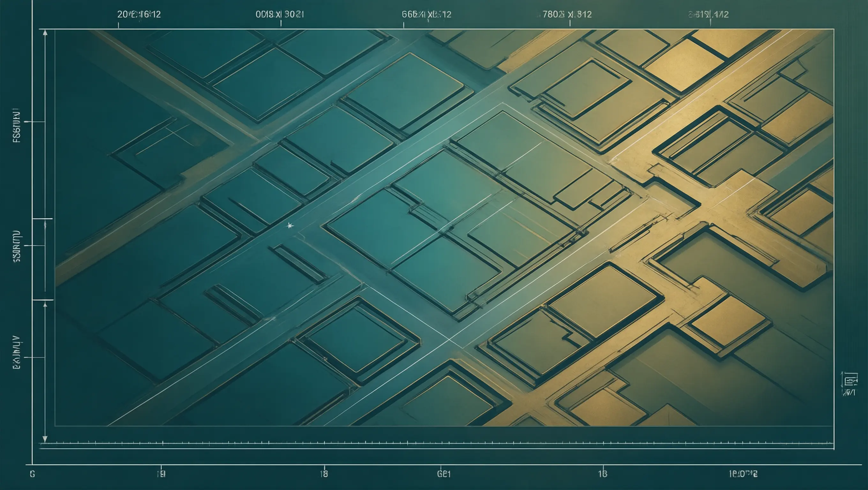Click the vertical "FSBNKU" left axis label

[17, 125]
